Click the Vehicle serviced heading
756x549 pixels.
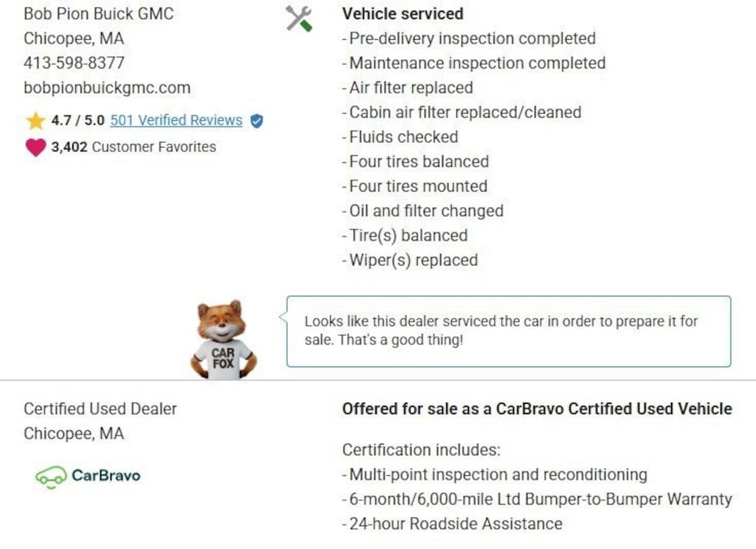[402, 13]
